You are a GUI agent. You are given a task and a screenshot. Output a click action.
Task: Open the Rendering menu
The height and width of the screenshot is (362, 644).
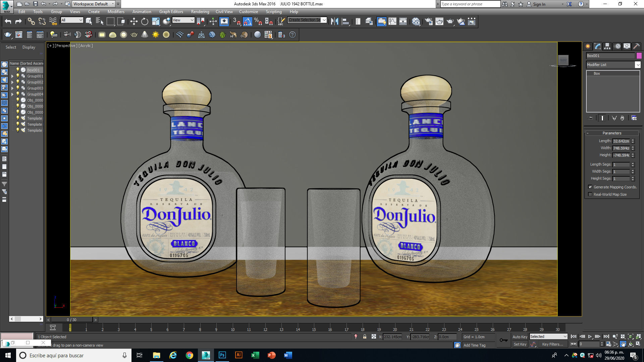coord(200,12)
